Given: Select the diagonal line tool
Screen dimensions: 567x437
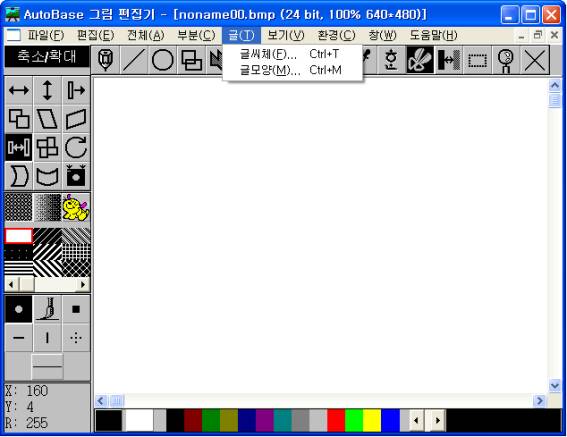Looking at the screenshot, I should (x=134, y=60).
